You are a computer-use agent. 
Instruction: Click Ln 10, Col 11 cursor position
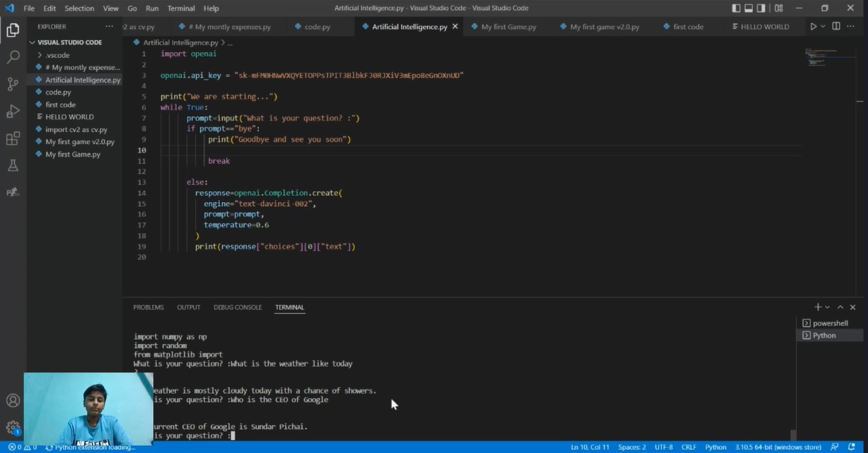[x=590, y=447]
